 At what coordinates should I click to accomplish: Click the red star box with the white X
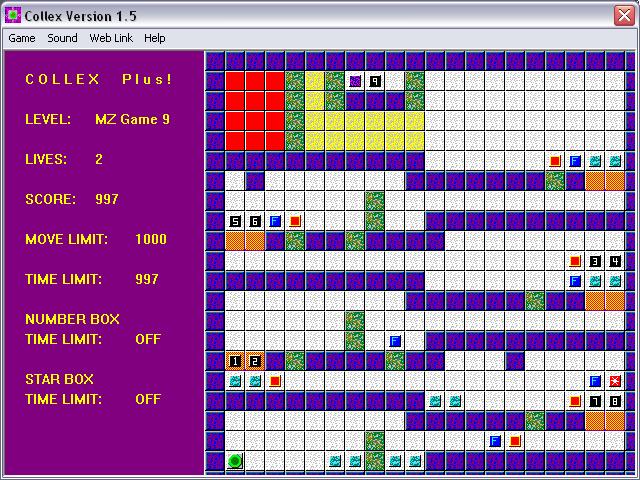point(615,381)
